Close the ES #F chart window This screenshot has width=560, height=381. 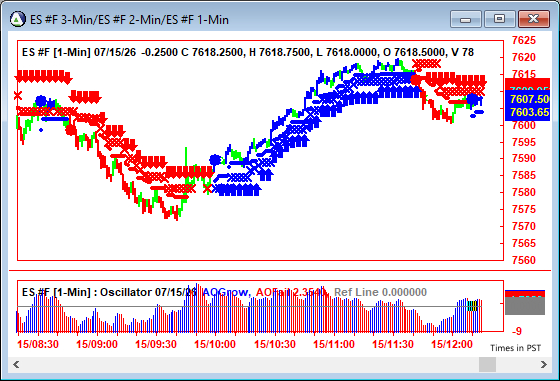click(534, 19)
